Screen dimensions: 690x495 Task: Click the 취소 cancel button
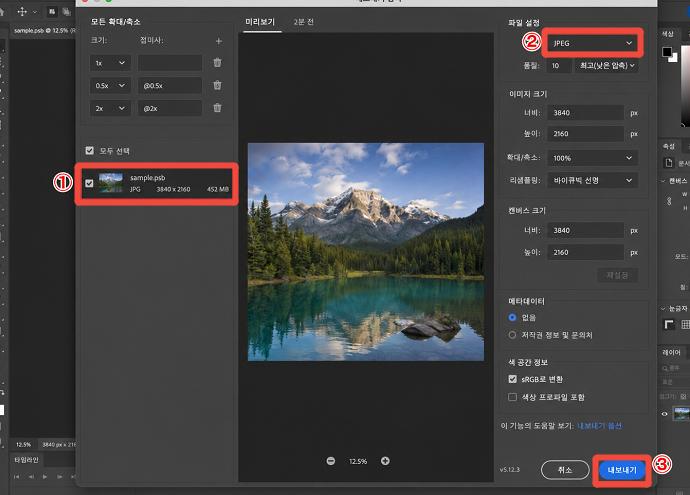click(x=565, y=470)
